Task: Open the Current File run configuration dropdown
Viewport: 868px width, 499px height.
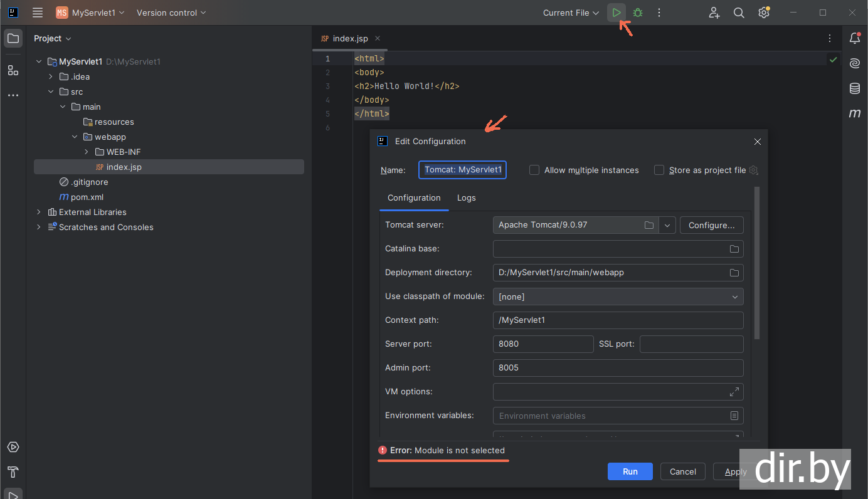Action: point(571,13)
